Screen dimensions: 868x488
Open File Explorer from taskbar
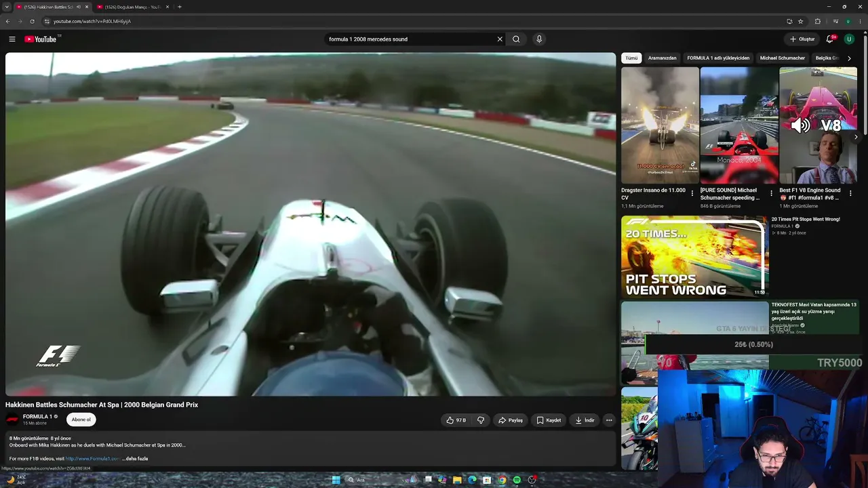457,480
